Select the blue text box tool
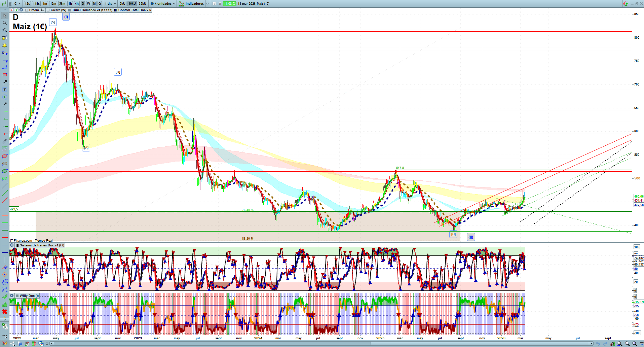 (x=5, y=90)
